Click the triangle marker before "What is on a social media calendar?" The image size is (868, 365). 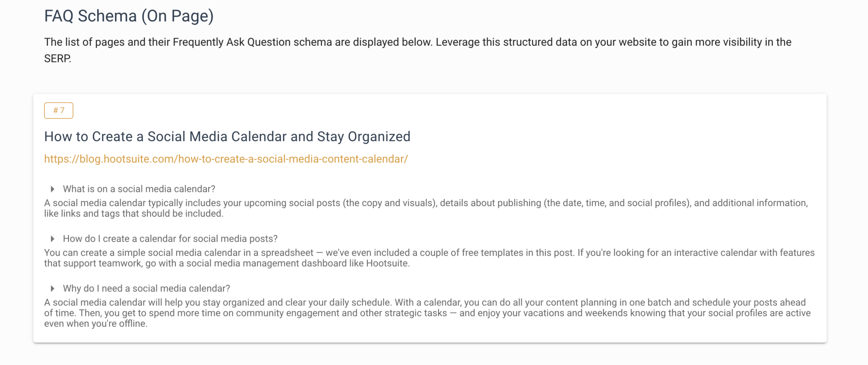(52, 189)
